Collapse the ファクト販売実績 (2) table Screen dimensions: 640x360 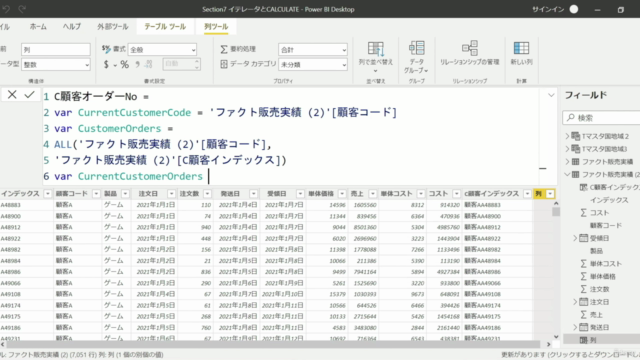pyautogui.click(x=567, y=174)
